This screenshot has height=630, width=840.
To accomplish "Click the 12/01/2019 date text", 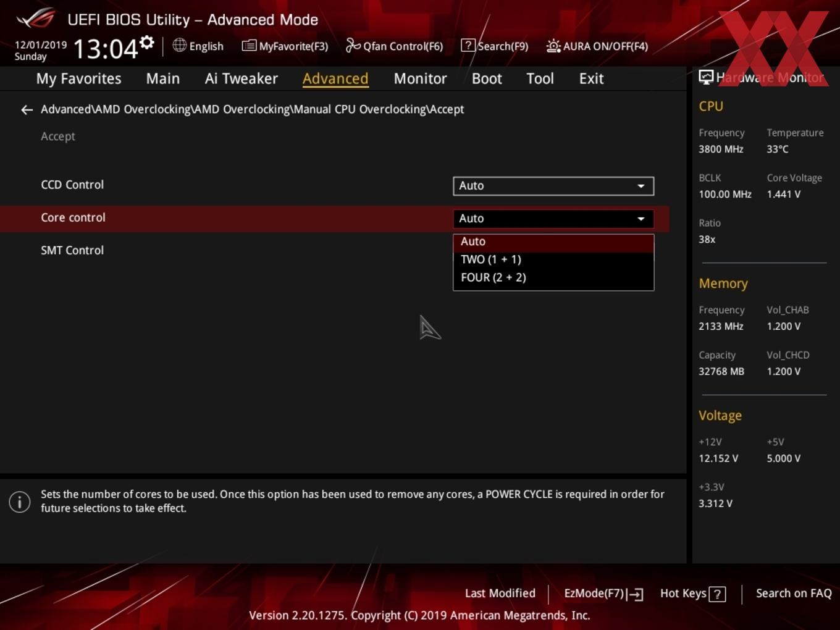I will [x=41, y=45].
